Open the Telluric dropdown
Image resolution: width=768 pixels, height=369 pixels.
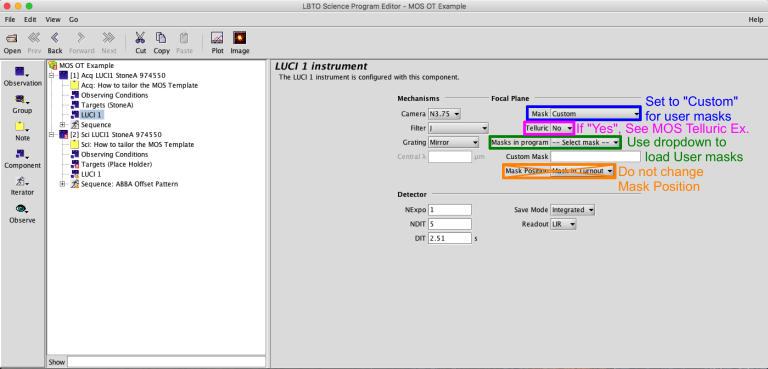click(561, 128)
